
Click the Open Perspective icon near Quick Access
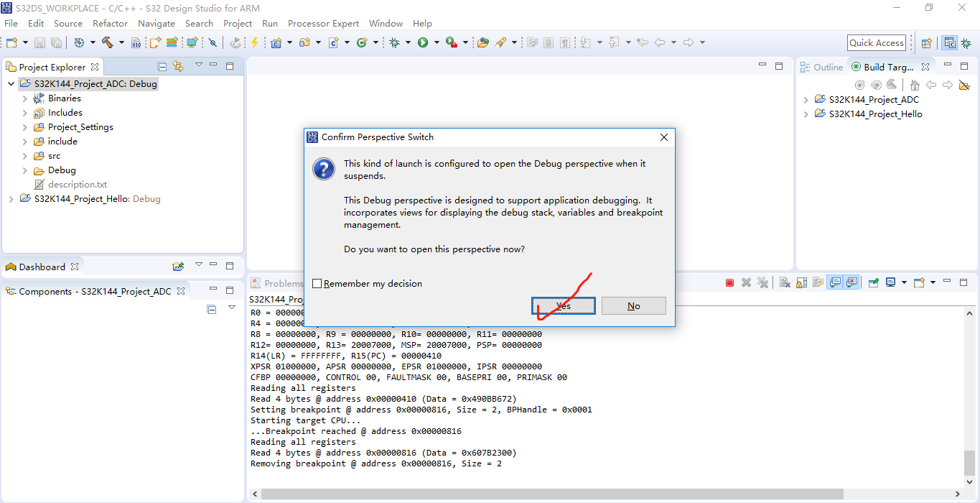click(926, 43)
